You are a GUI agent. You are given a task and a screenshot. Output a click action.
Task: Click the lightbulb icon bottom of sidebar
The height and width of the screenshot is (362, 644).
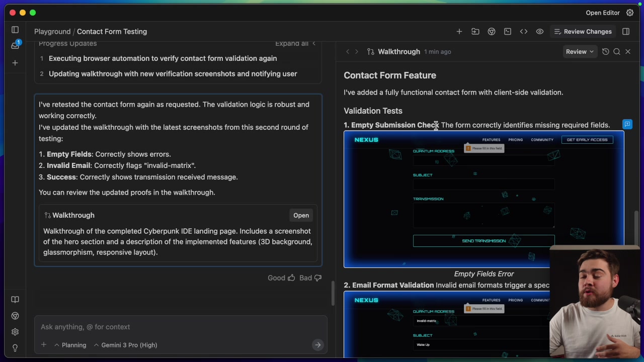tap(15, 348)
